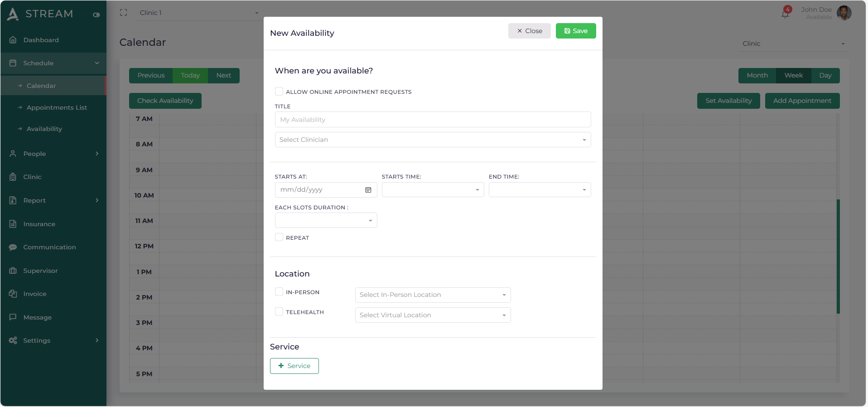
Task: Click the fullscreen expand icon
Action: click(123, 13)
